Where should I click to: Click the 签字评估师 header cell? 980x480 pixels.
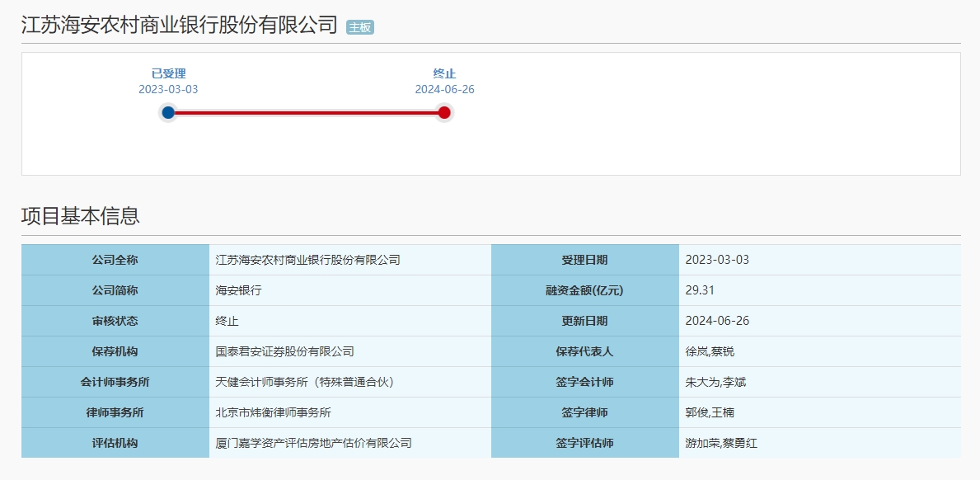(x=585, y=443)
